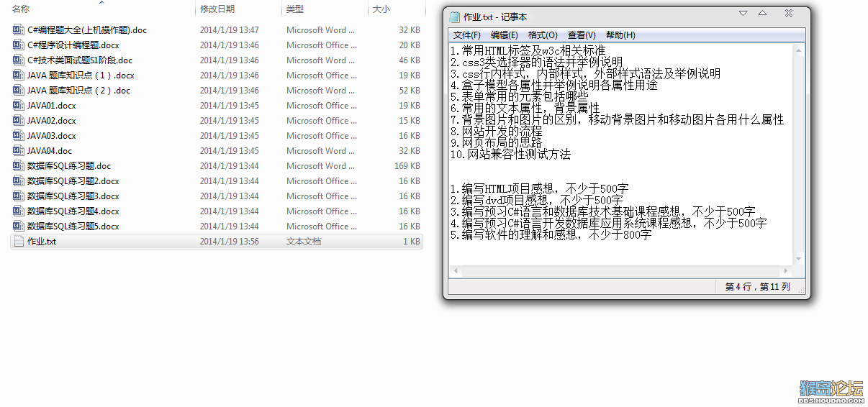Click Word icon of JAVA 题库知识点（1）.docx
The height and width of the screenshot is (407, 868).
19,76
